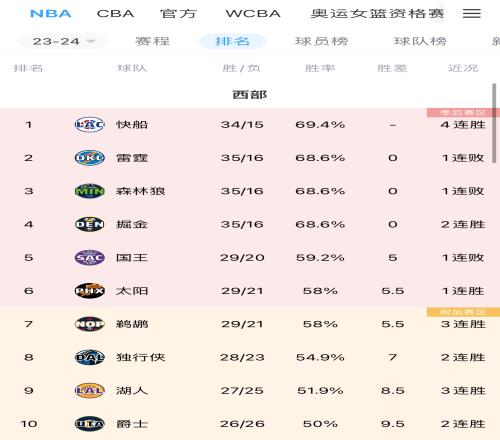Click the Thunder OKC team logo

click(90, 158)
